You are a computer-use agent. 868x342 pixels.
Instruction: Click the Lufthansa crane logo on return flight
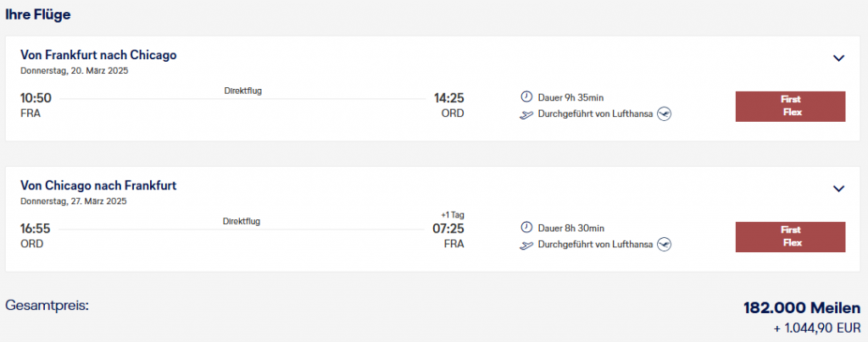[664, 245]
